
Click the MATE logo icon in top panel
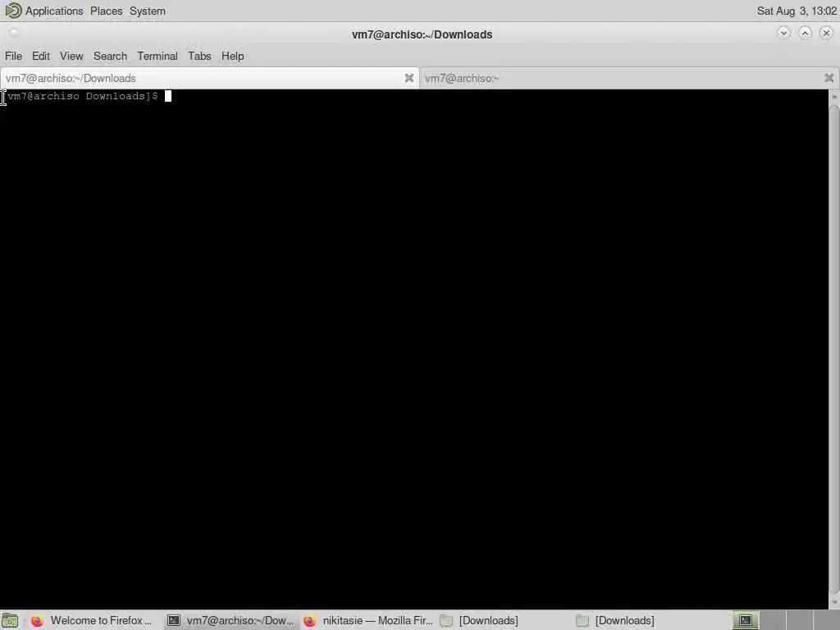(x=13, y=10)
